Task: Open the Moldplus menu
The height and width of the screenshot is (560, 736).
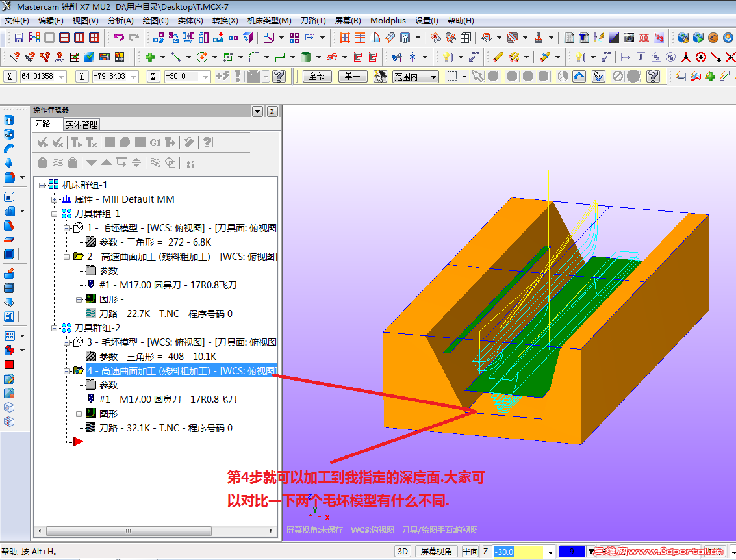Action: click(388, 21)
